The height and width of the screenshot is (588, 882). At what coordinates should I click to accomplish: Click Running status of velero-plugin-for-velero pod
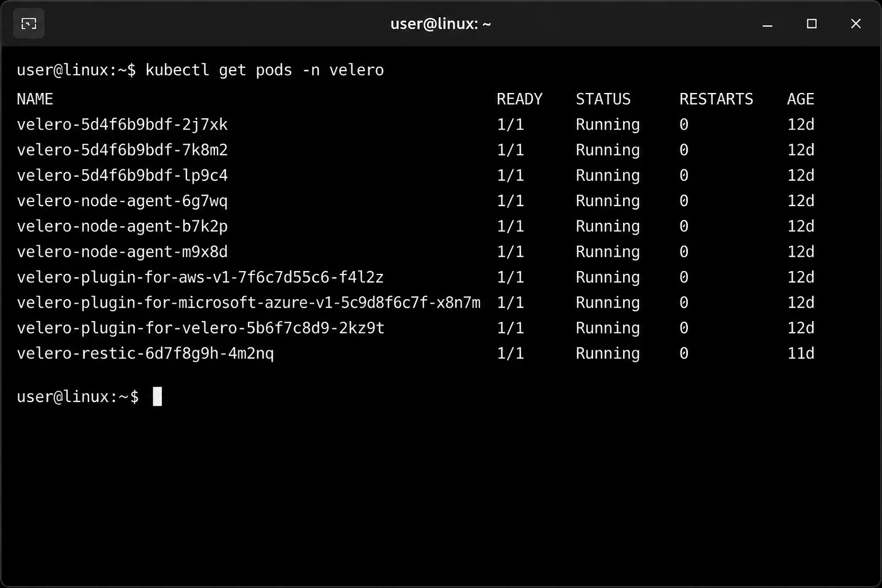(608, 328)
